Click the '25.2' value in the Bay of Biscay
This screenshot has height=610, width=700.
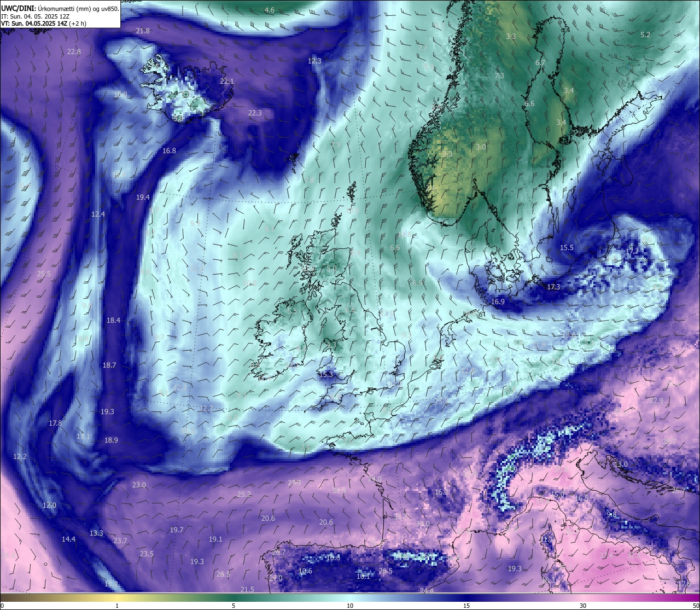pyautogui.click(x=244, y=495)
